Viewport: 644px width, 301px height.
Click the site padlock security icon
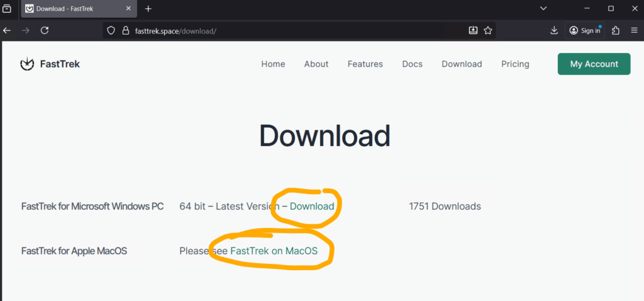pos(125,30)
